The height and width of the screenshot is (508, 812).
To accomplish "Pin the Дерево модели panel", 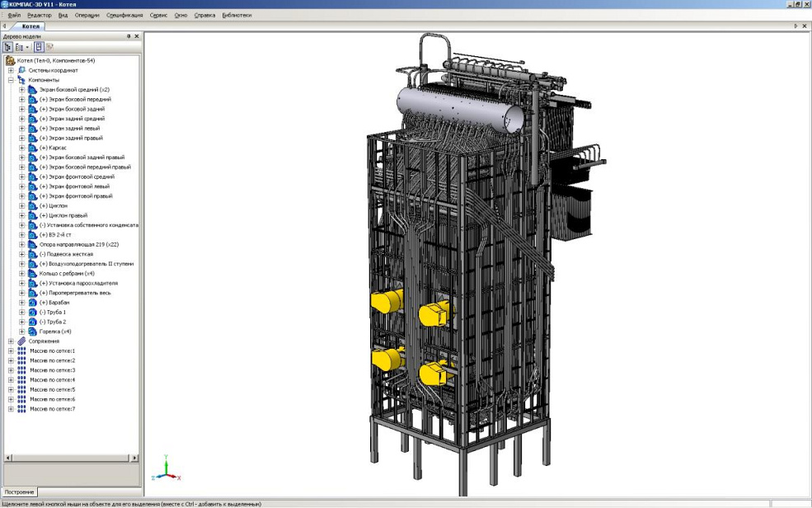I will point(128,36).
